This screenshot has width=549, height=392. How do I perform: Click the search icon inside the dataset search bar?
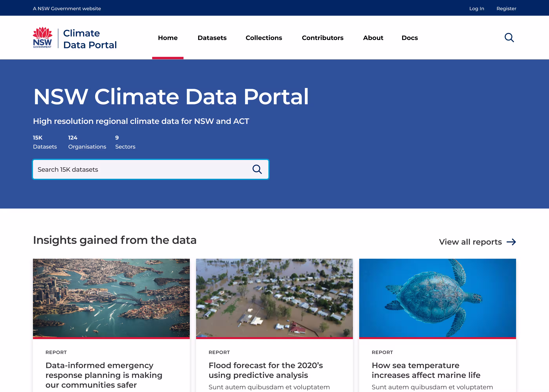257,169
